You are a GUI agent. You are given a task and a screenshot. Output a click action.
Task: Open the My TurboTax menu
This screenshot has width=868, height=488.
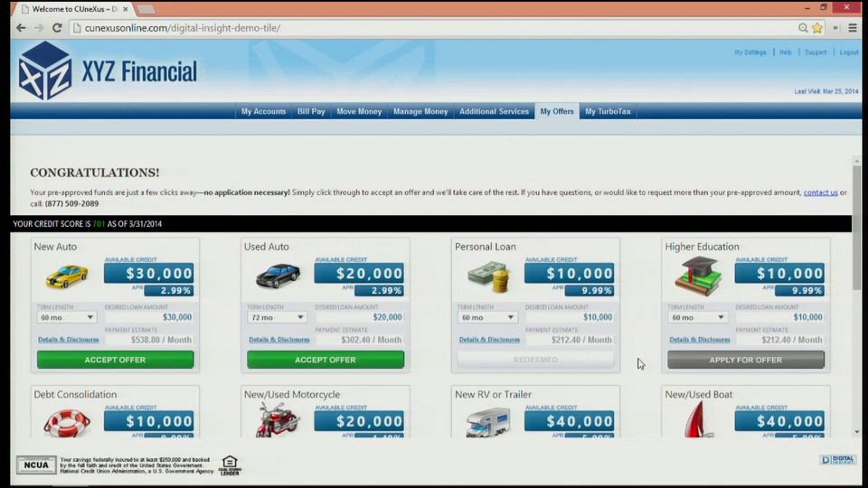pos(608,111)
